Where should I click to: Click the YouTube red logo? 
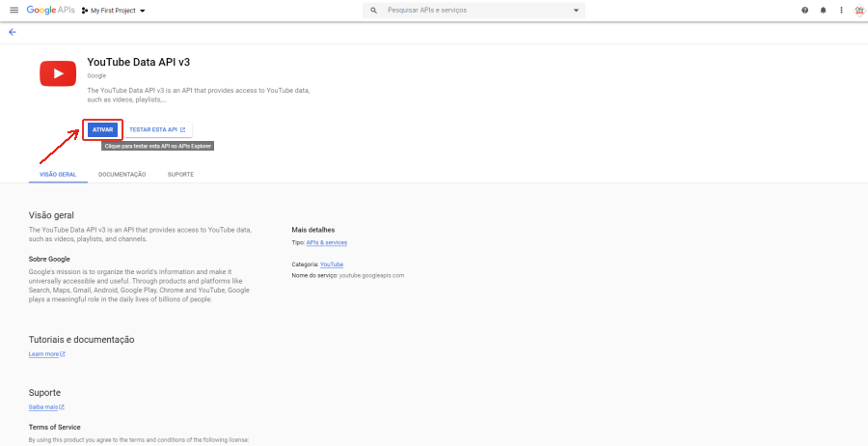coord(58,73)
